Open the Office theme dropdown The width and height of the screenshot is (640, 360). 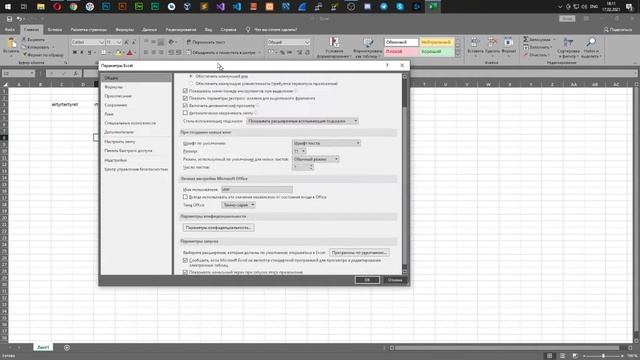coord(238,205)
